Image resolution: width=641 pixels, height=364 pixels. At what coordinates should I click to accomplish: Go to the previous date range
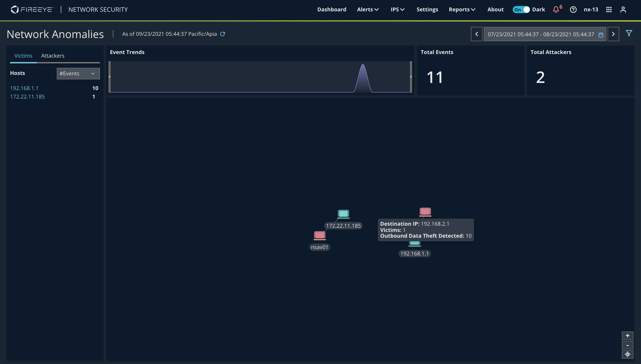[476, 34]
